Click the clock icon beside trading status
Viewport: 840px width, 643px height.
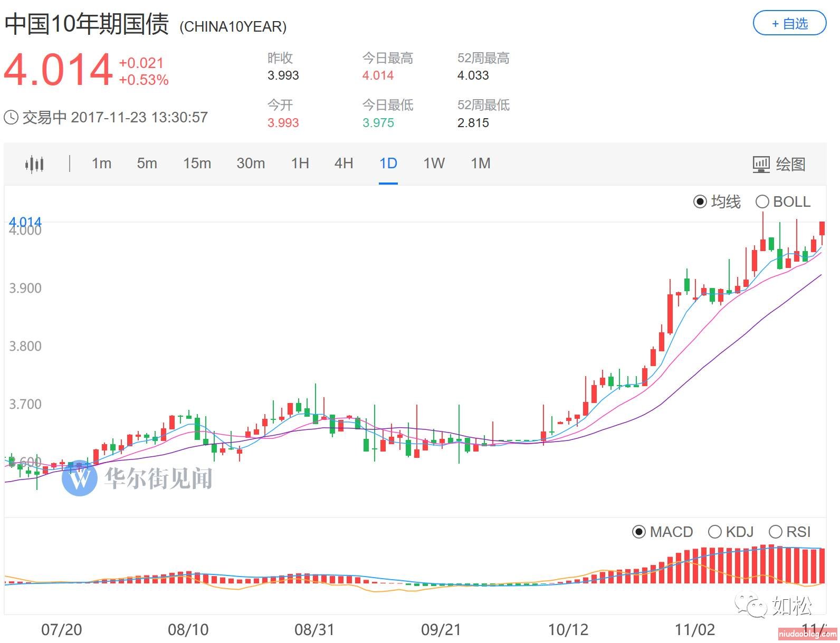tap(11, 117)
